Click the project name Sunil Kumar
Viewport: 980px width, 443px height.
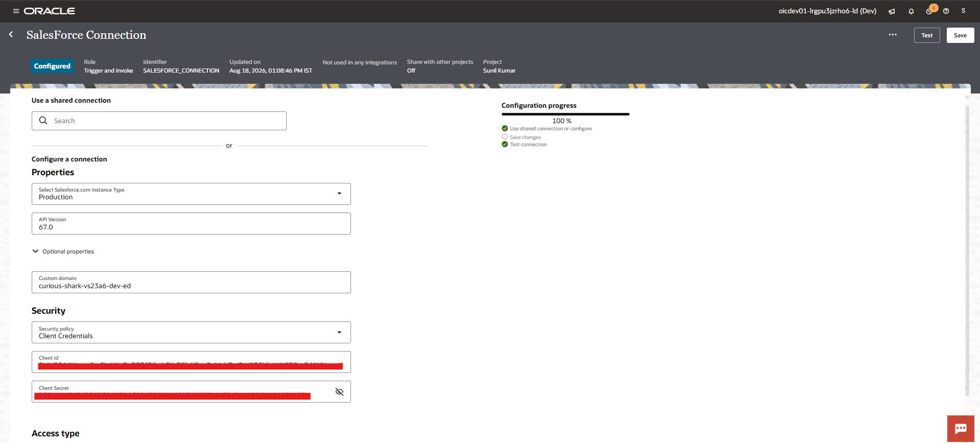pos(499,71)
